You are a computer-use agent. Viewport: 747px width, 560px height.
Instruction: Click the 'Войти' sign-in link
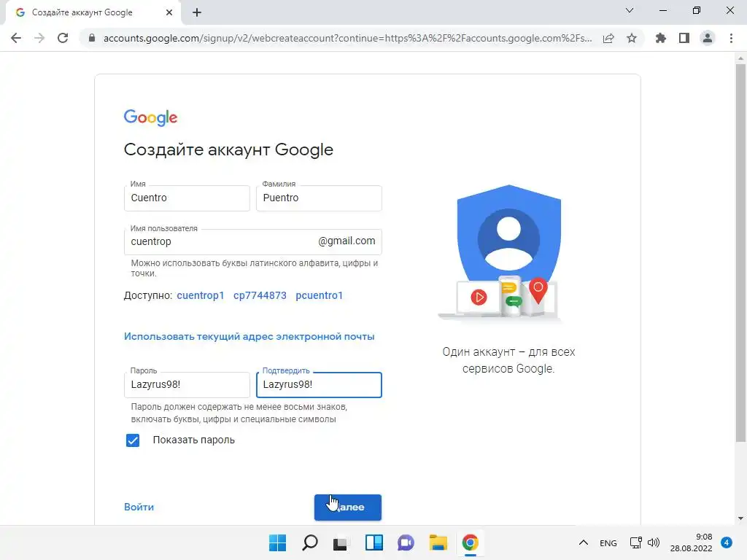139,507
